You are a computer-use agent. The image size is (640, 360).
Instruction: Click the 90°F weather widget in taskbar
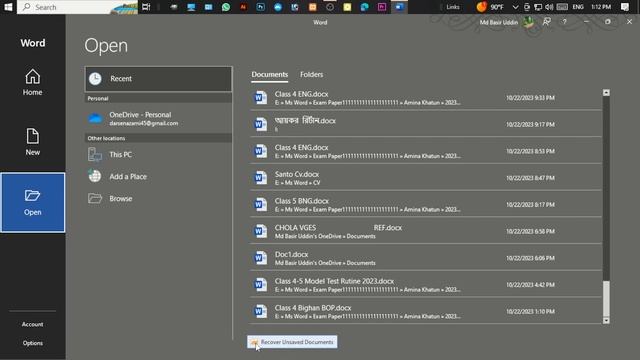(490, 7)
